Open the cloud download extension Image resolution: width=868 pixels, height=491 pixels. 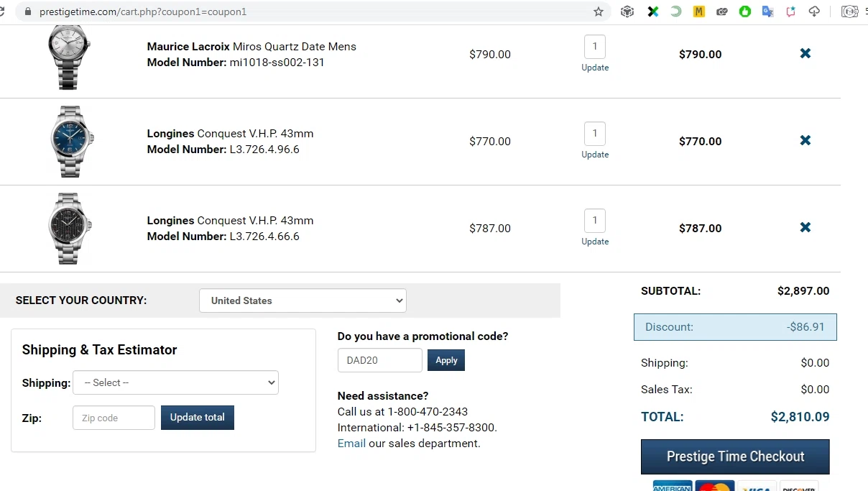[814, 12]
